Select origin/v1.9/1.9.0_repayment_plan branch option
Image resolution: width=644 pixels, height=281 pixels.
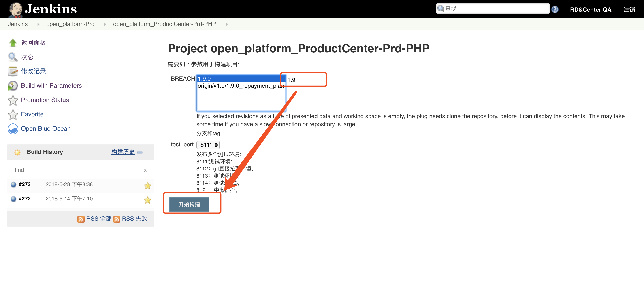[241, 86]
